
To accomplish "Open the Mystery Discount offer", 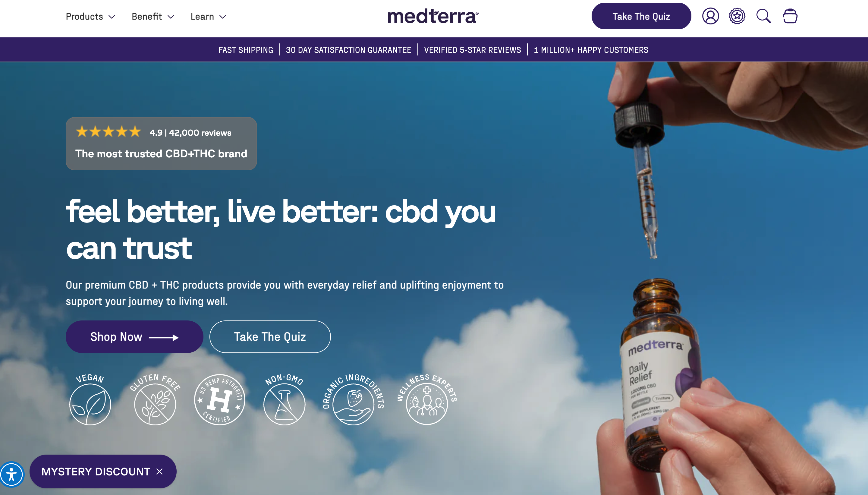I will [96, 471].
